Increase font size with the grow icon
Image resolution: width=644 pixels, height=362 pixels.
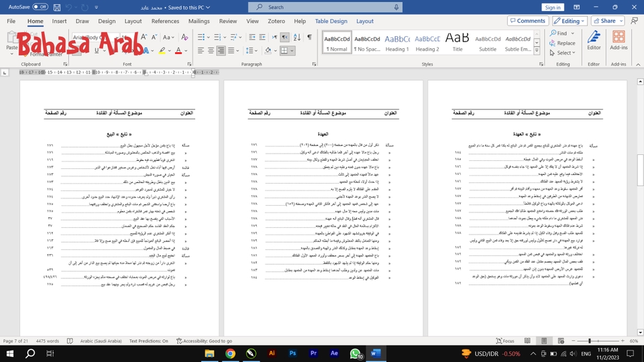[144, 37]
